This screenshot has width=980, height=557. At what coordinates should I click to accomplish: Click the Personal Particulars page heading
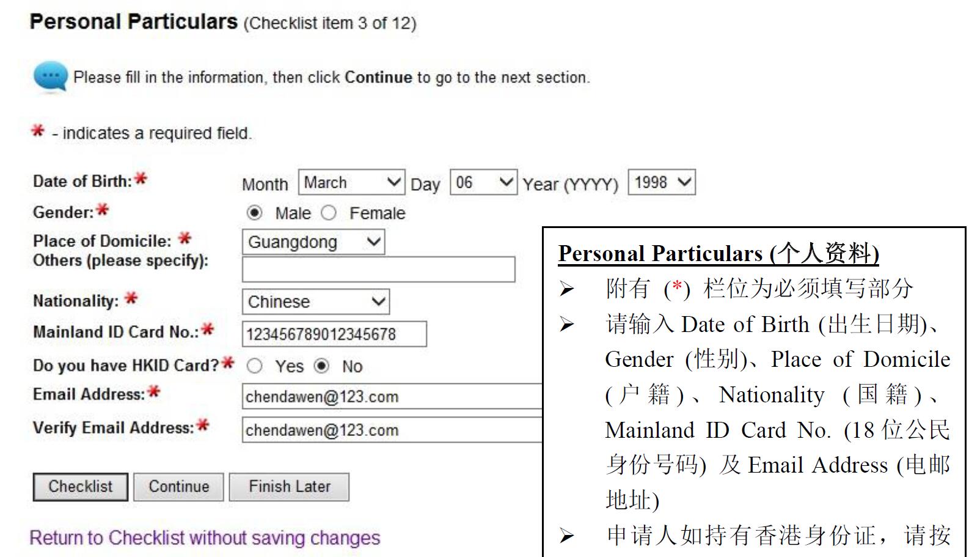(133, 22)
